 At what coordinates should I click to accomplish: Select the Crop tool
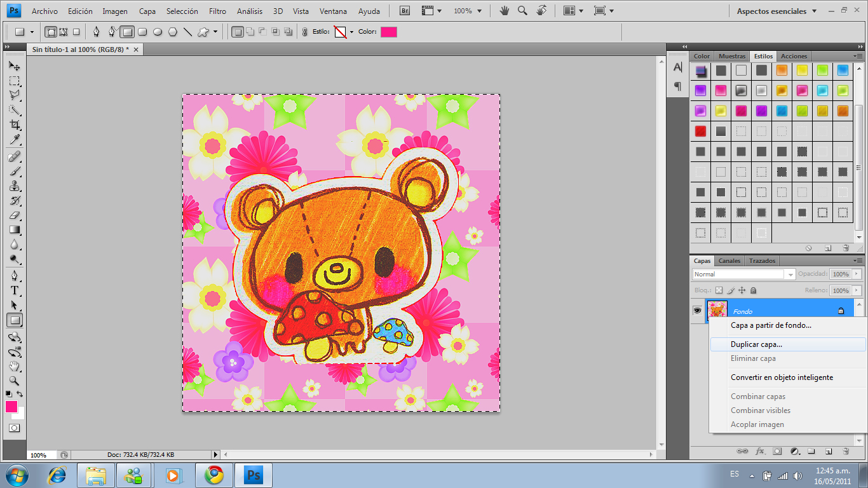pos(14,125)
